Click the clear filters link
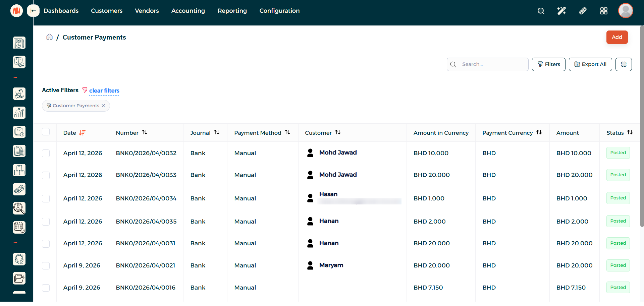This screenshot has height=306, width=644. coord(104,90)
